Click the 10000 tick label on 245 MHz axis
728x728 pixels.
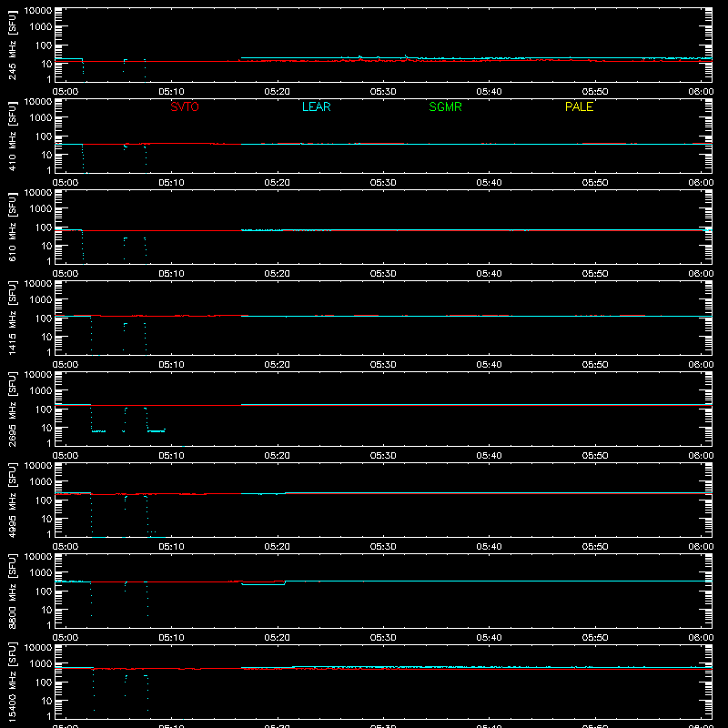[38, 11]
